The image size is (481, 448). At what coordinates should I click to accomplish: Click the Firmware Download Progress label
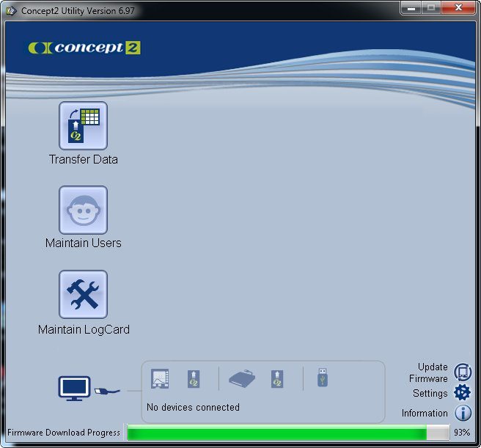click(x=64, y=433)
